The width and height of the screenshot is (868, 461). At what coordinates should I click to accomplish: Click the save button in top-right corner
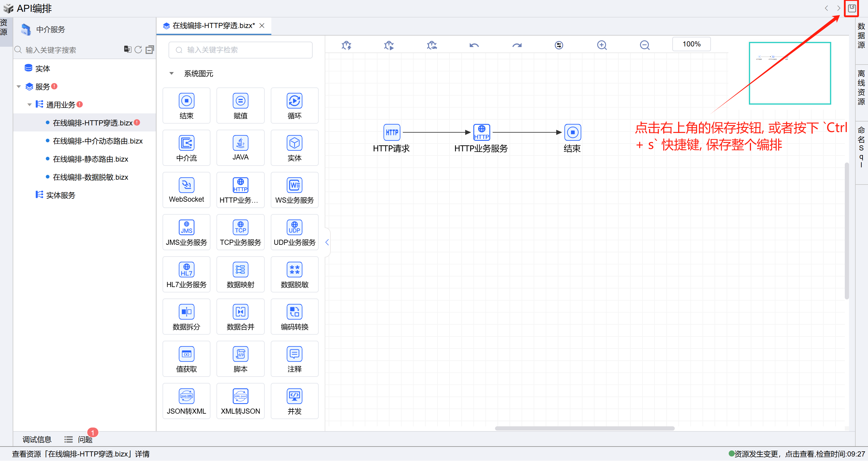(851, 8)
